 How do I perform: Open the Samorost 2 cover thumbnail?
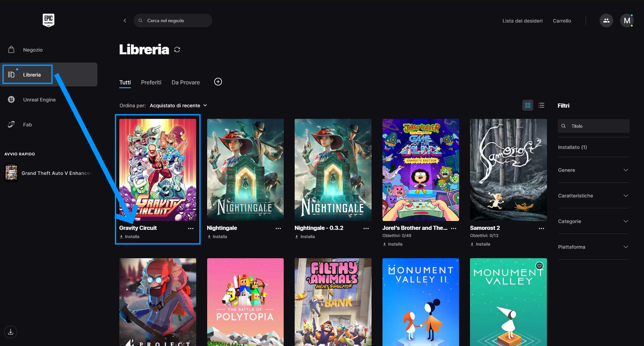coord(508,170)
